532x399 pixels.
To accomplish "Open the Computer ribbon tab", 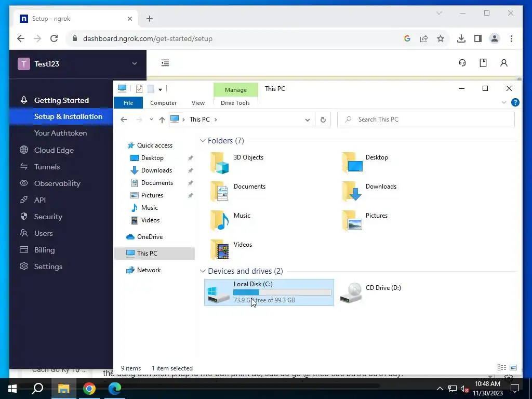I will (x=163, y=103).
